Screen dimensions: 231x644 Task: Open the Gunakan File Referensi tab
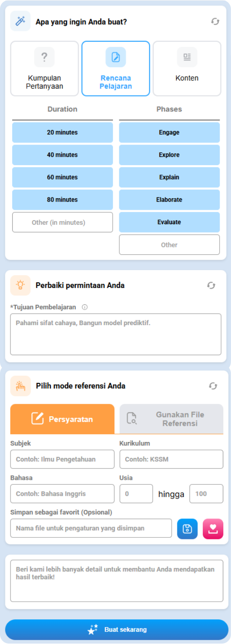pos(172,419)
